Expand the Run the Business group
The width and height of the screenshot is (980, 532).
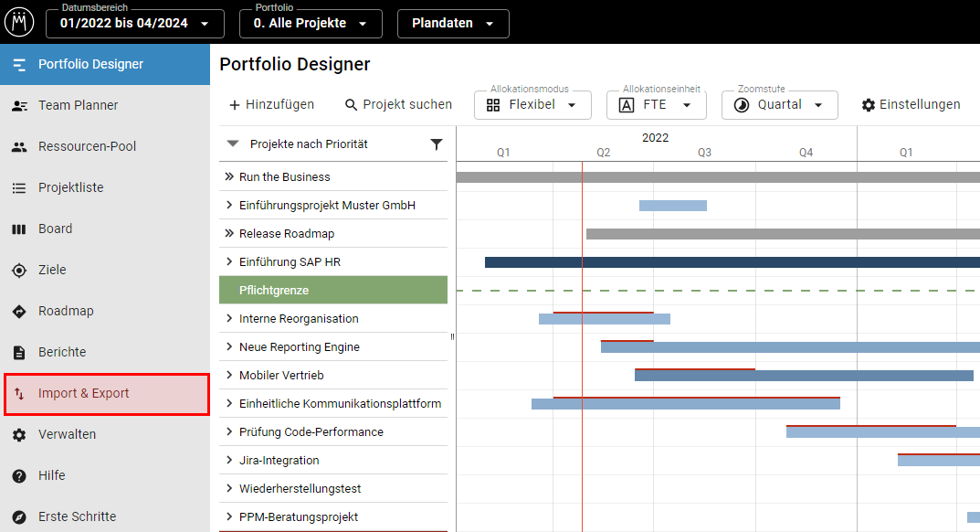point(230,177)
